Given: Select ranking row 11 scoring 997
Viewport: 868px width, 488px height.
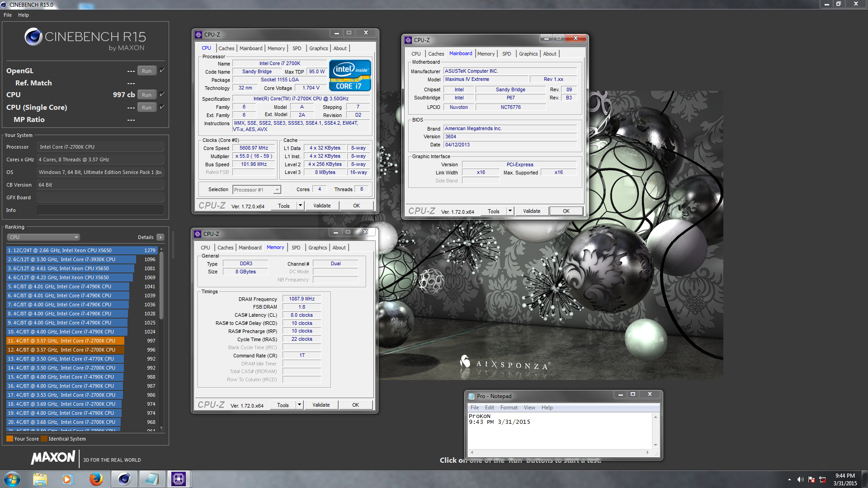Looking at the screenshot, I should point(82,341).
